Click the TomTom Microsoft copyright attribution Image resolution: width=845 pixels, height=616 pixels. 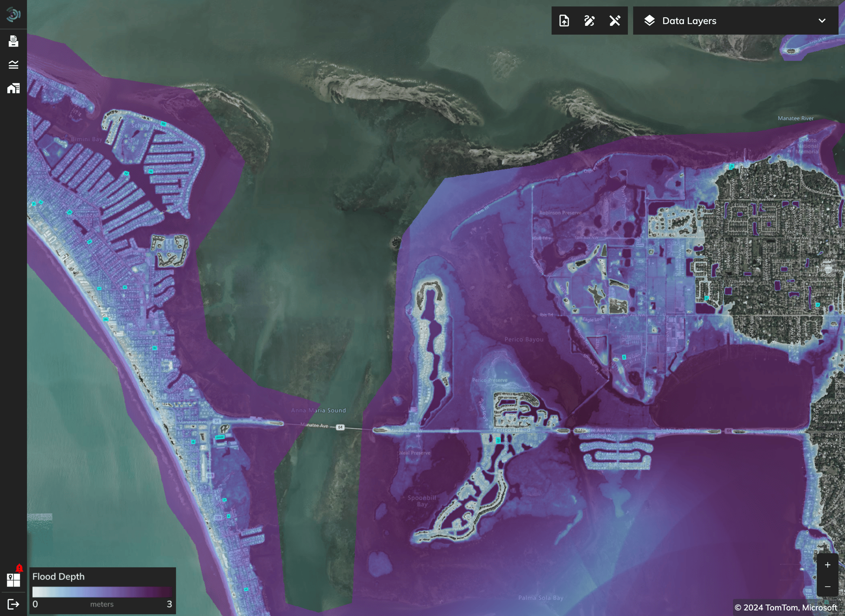(x=785, y=608)
